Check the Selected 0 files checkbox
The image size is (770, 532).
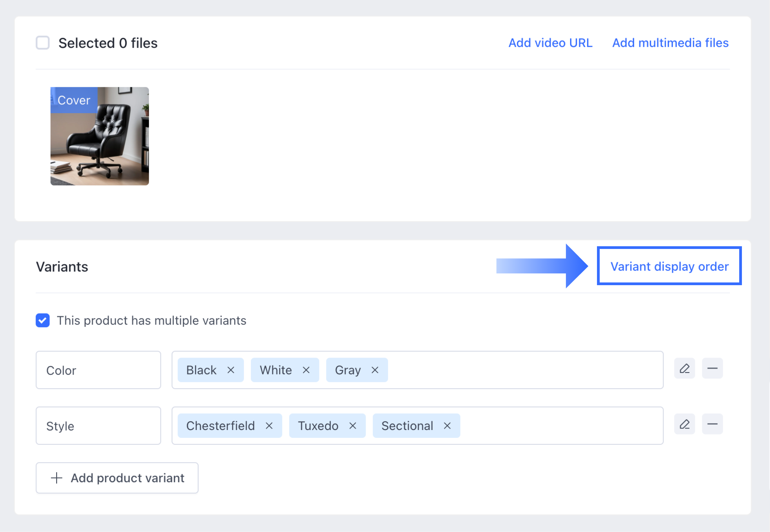[43, 43]
